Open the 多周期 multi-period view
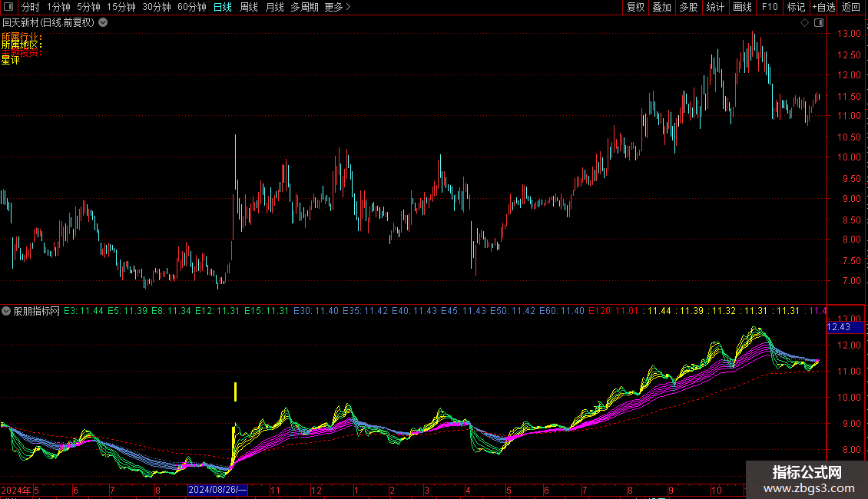The width and height of the screenshot is (868, 499). click(x=304, y=7)
